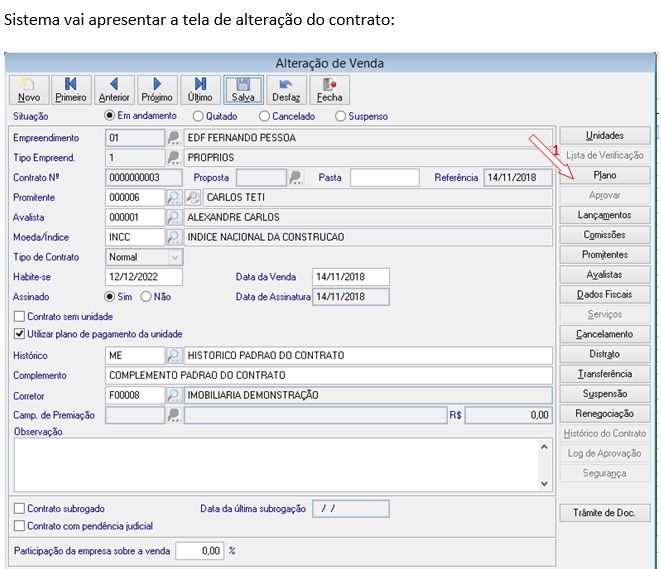Open first Promitente search magnifier
This screenshot has height=569, width=661.
(174, 197)
